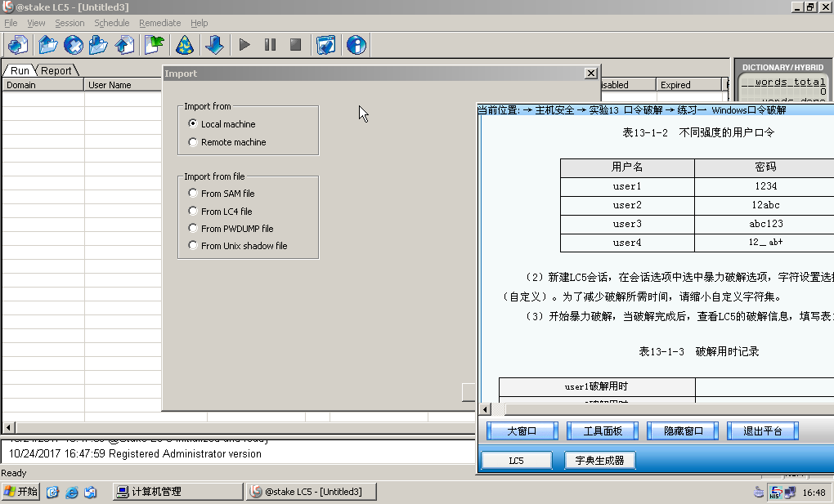
Task: Click the Expired column header
Action: pyautogui.click(x=688, y=85)
